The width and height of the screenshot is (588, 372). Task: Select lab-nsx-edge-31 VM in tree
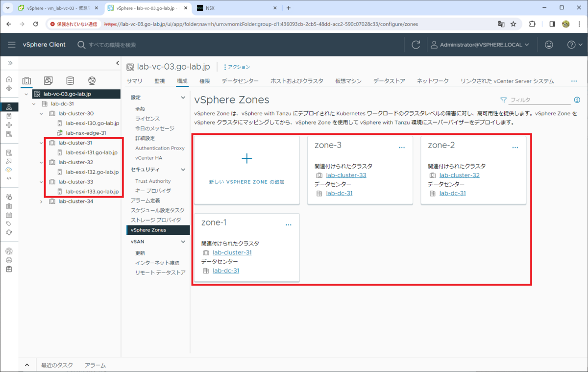click(x=86, y=133)
